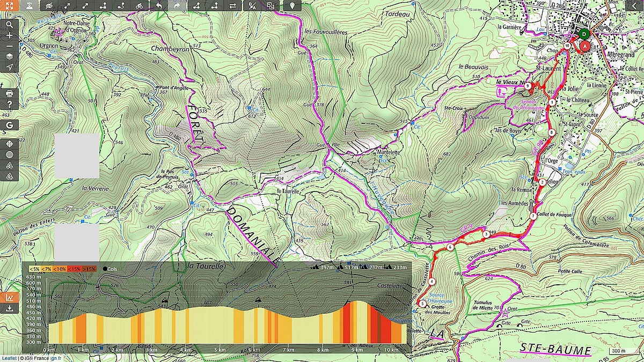Select route waypoint number 1
644x362 pixels.
pyautogui.click(x=552, y=102)
